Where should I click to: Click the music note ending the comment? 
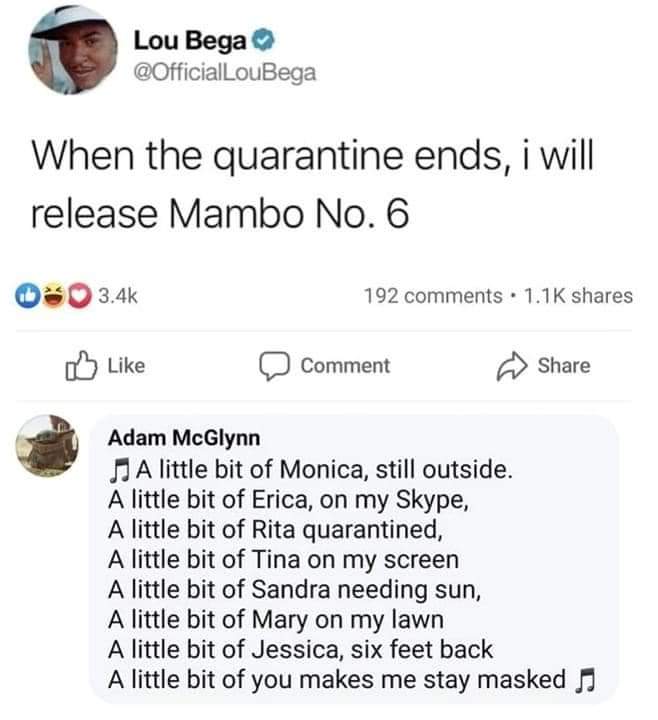pyautogui.click(x=584, y=680)
